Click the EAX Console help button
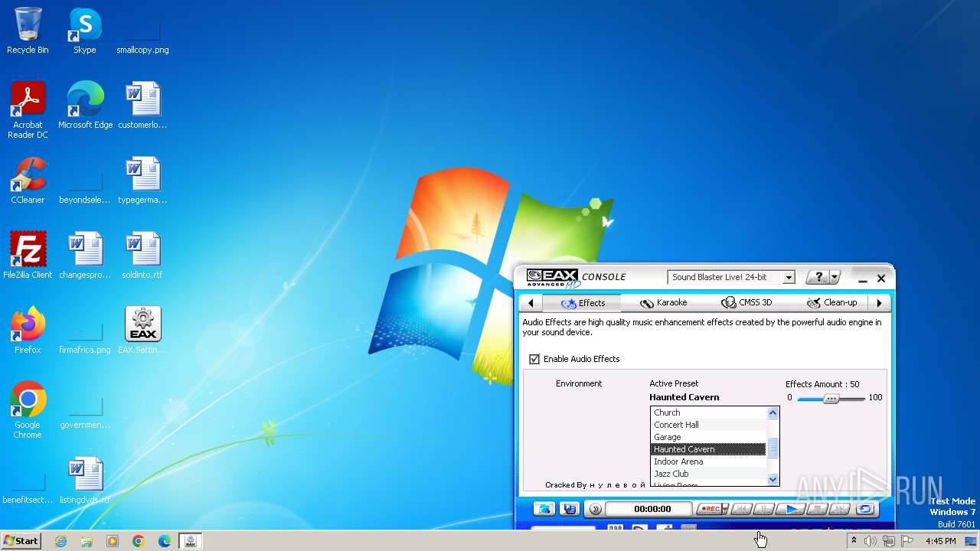Screen dimensions: 980x551 click(x=818, y=277)
